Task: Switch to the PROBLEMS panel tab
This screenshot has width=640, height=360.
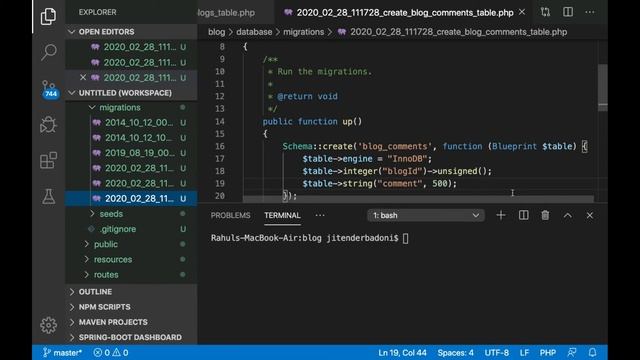Action: [231, 215]
